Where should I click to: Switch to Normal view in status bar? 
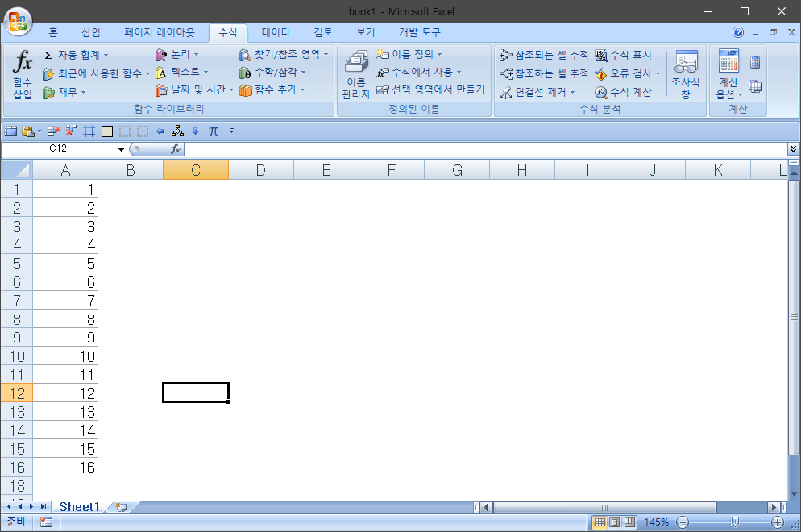point(600,522)
